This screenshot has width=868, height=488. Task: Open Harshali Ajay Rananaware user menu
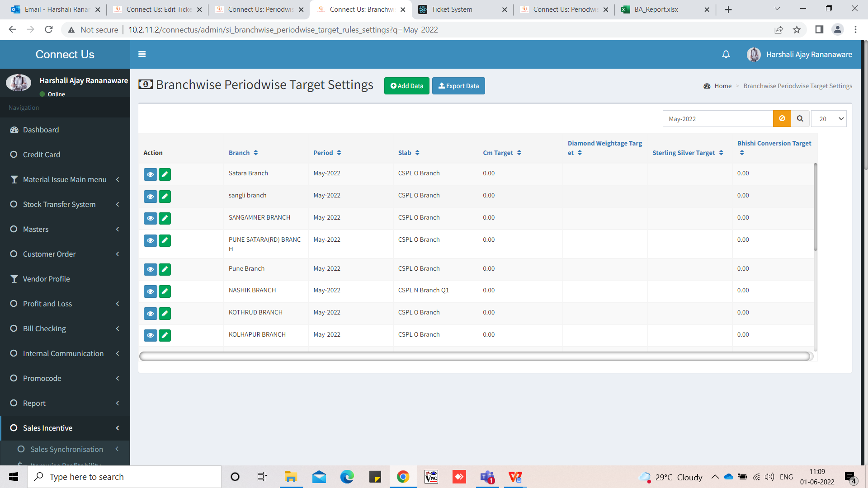click(800, 54)
